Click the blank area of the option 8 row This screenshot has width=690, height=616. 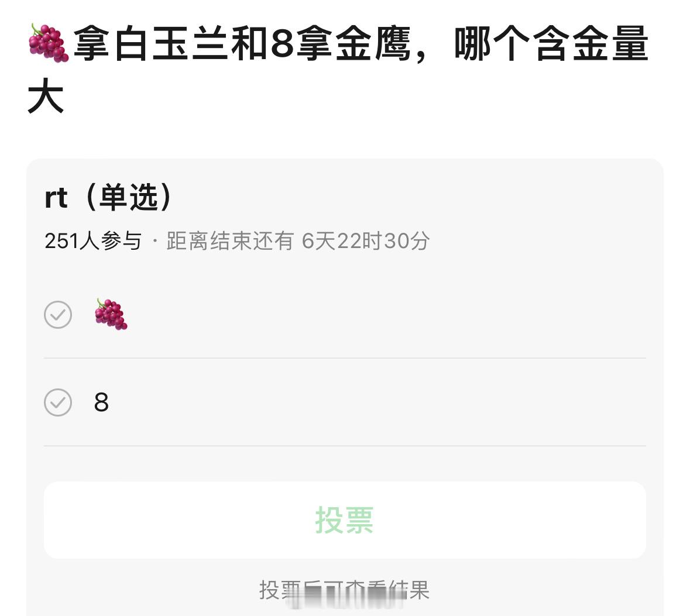379,402
